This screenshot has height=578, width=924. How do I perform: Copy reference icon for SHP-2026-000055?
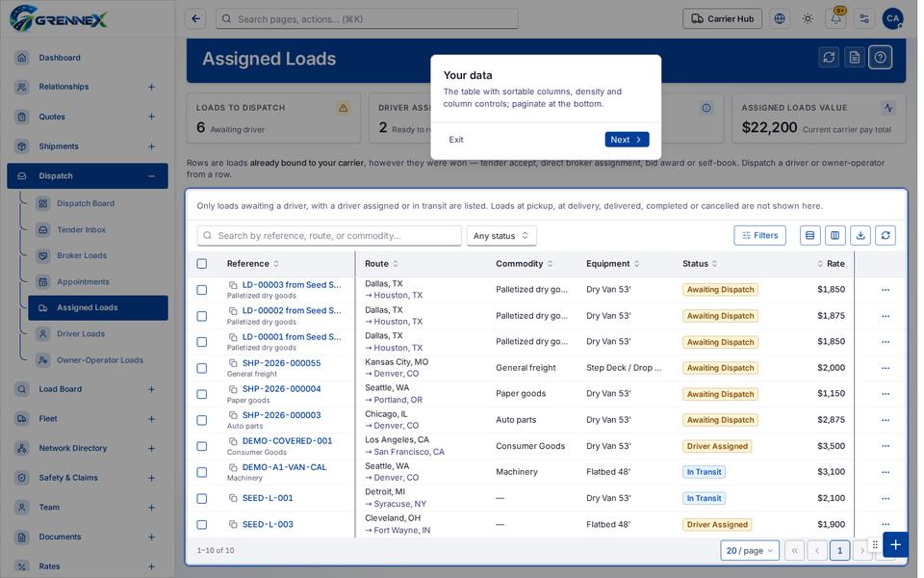pyautogui.click(x=233, y=363)
